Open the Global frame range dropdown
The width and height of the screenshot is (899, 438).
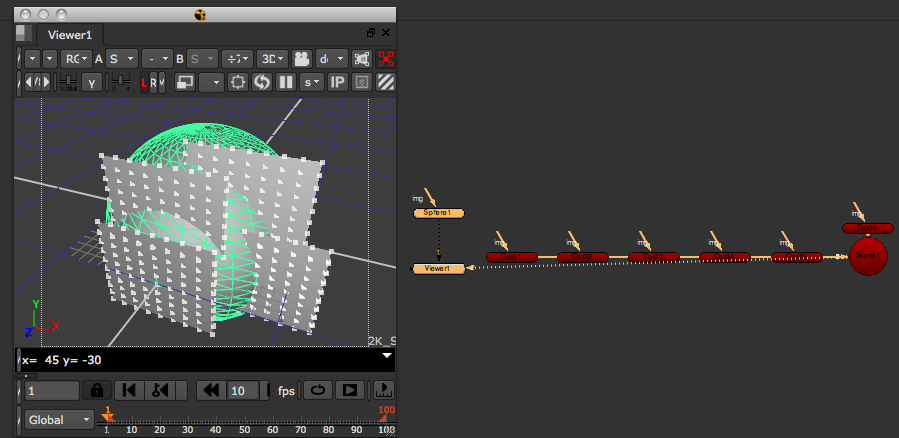tap(59, 419)
